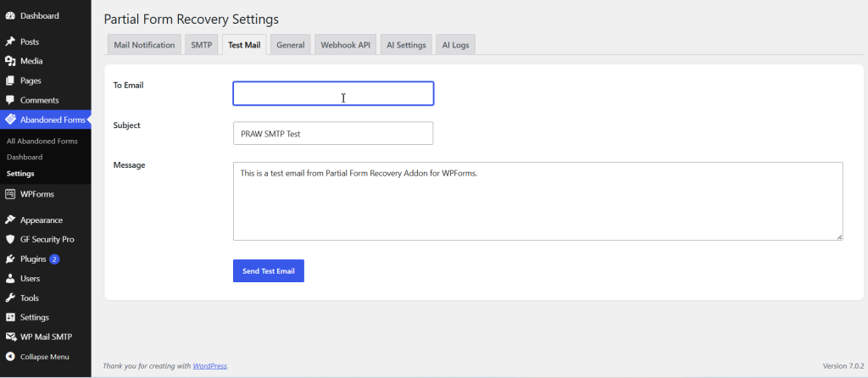Open Dashboard under Abandoned Forms submenu
868x378 pixels.
pyautogui.click(x=25, y=157)
